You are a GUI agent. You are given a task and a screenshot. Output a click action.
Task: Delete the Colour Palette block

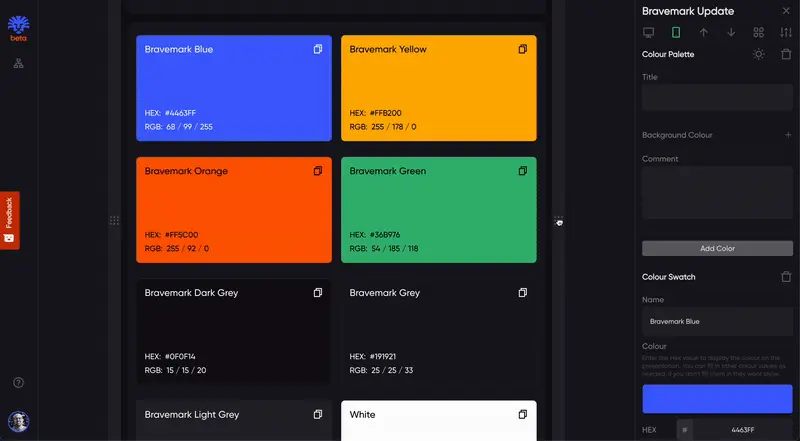pos(786,54)
